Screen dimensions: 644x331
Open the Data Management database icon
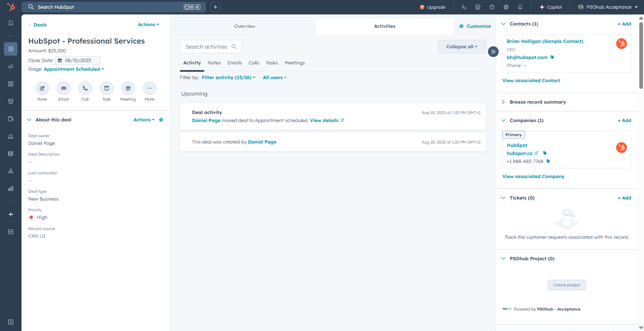point(11,154)
